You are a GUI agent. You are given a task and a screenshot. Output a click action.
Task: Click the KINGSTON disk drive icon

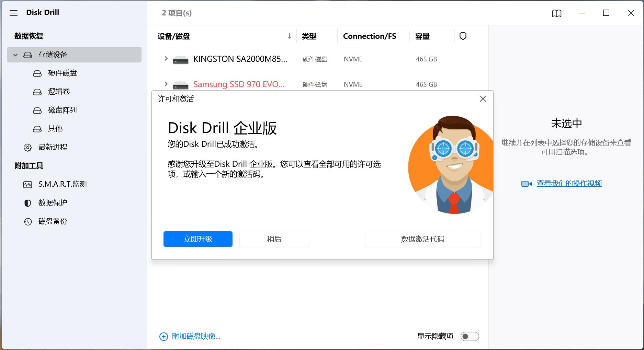(180, 60)
